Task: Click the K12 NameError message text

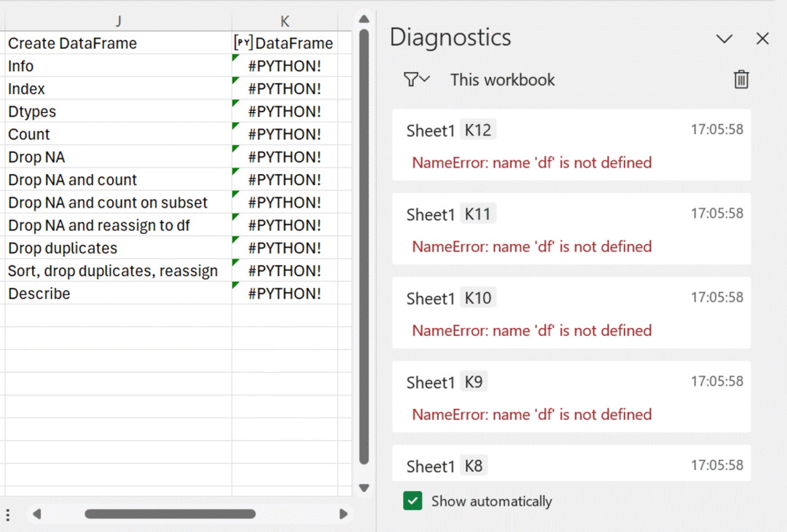Action: point(532,163)
